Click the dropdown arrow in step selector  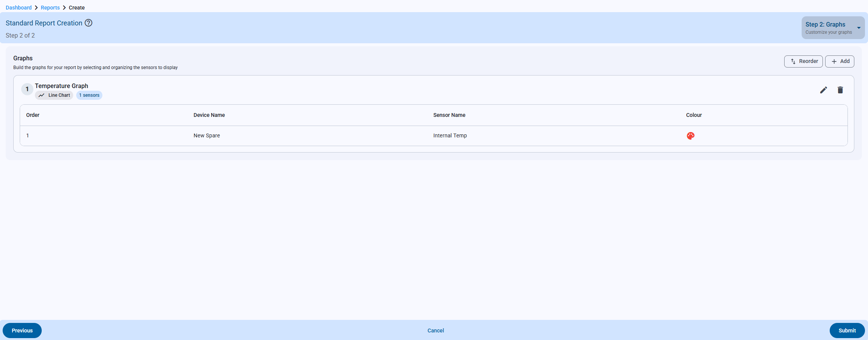859,28
